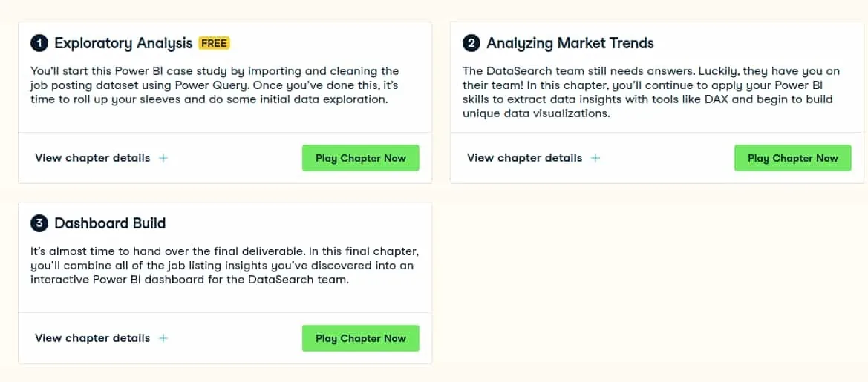This screenshot has height=382, width=868.
Task: Start Analyzing Market Trends with Play Chapter Now
Action: click(x=793, y=158)
